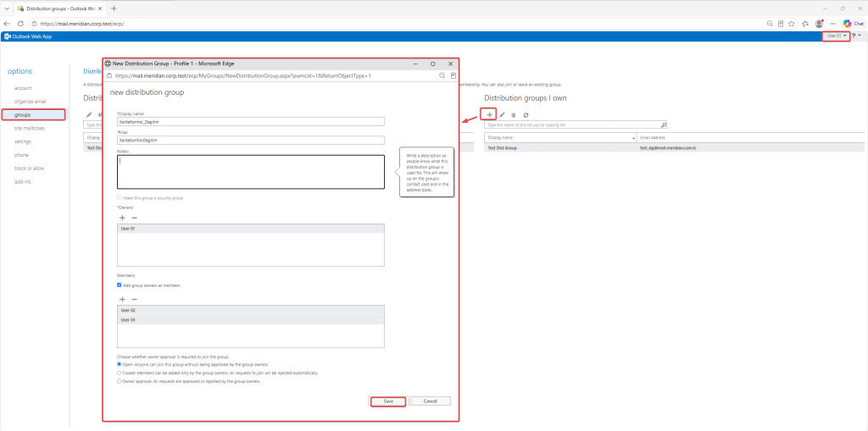Open phone options
This screenshot has height=431, width=868.
[21, 155]
